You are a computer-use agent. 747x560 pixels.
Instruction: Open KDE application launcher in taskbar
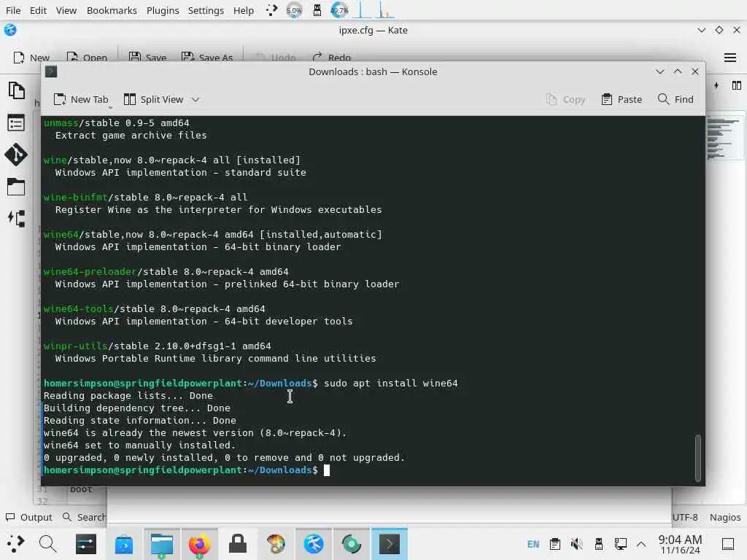coord(15,543)
